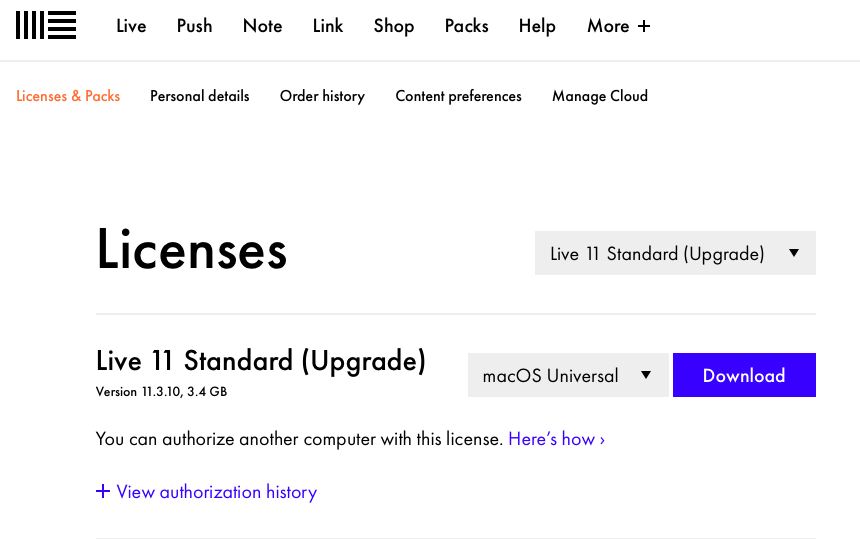860x539 pixels.
Task: Open the Live 11 Standard license dropdown
Action: pyautogui.click(x=675, y=253)
